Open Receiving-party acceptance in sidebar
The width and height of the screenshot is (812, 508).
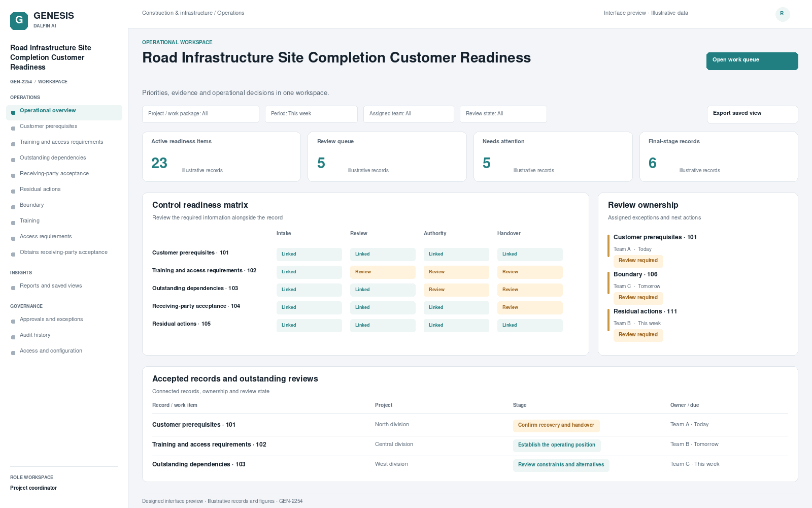64,174
